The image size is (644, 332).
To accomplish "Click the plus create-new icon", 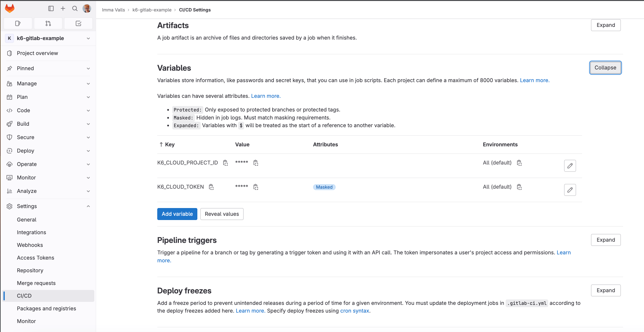I will pyautogui.click(x=63, y=8).
